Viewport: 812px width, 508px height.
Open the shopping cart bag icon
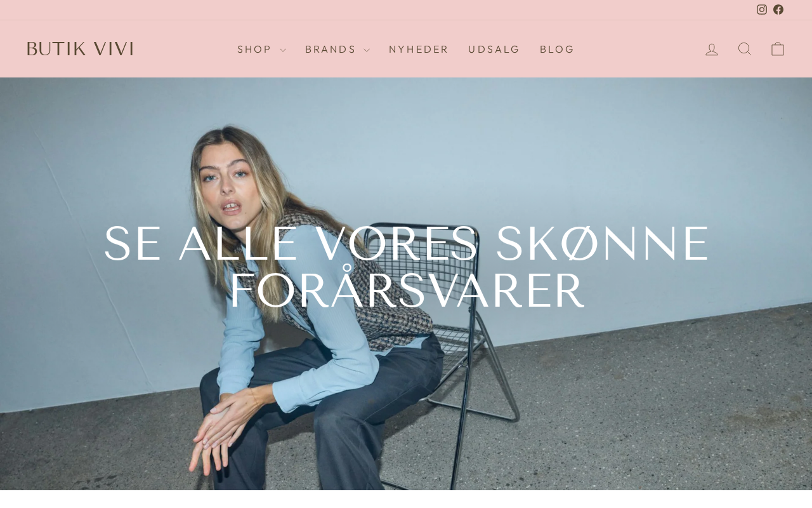click(778, 49)
